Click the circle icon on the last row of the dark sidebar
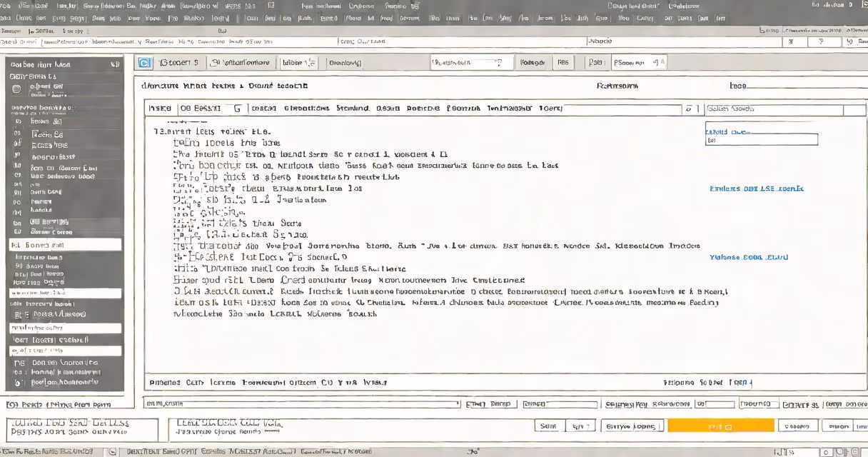The width and height of the screenshot is (868, 457). point(18,383)
